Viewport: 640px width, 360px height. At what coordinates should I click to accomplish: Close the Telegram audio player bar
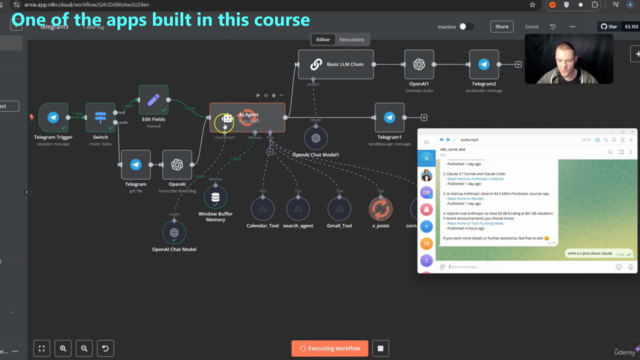pyautogui.click(x=631, y=140)
